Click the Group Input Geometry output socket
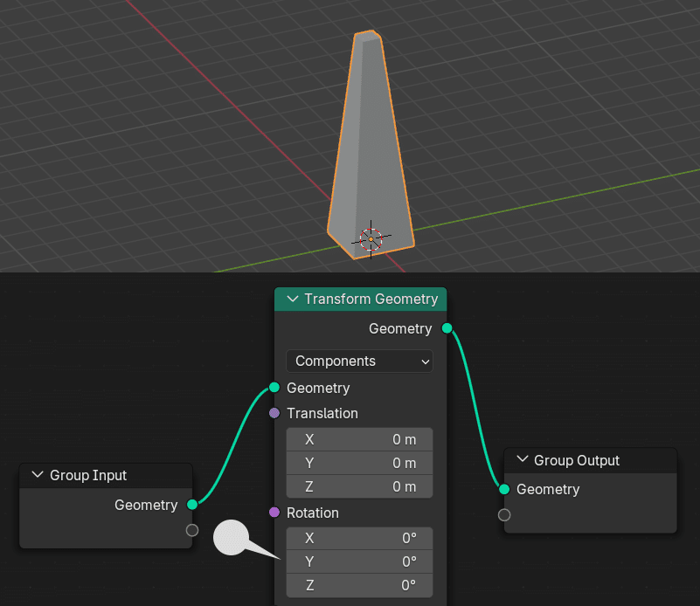 point(192,505)
